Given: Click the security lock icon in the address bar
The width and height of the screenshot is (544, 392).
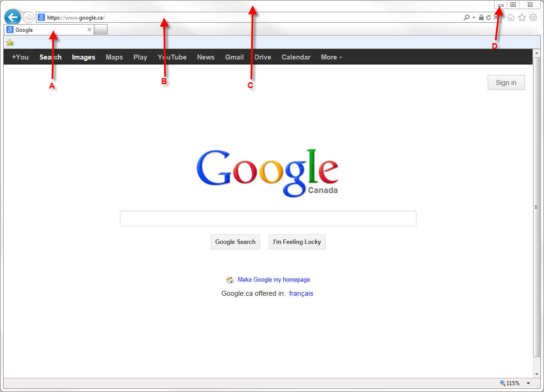Looking at the screenshot, I should click(x=481, y=17).
